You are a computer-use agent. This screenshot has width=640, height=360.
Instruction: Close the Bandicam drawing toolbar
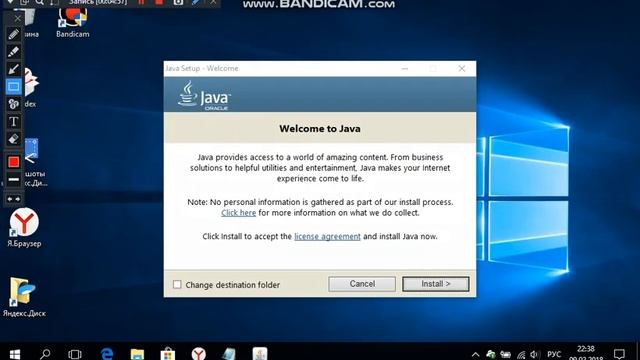[x=17, y=18]
